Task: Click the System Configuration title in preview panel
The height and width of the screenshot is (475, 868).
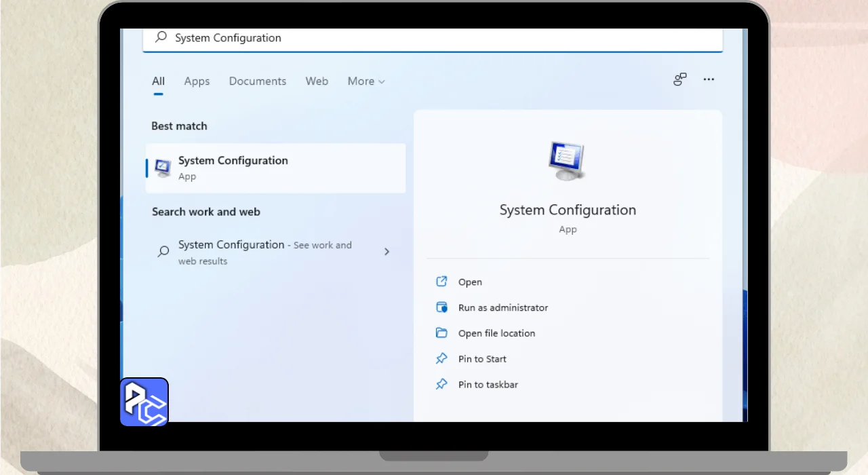Action: tap(568, 210)
